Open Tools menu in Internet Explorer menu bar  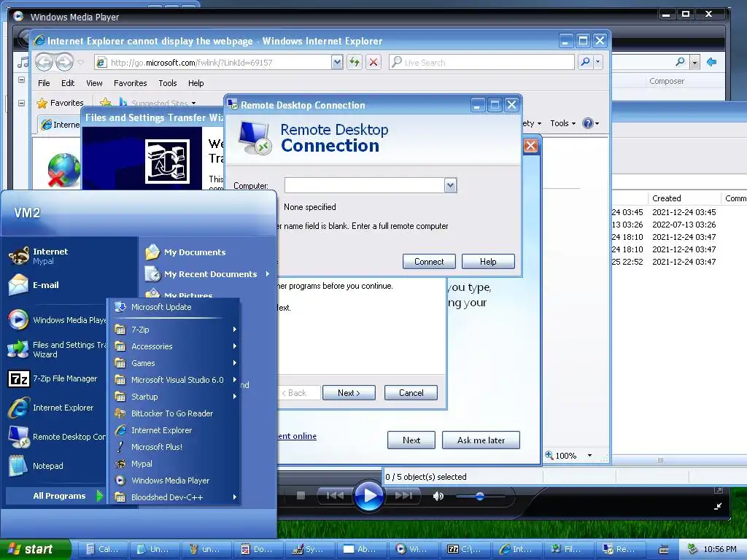click(167, 83)
